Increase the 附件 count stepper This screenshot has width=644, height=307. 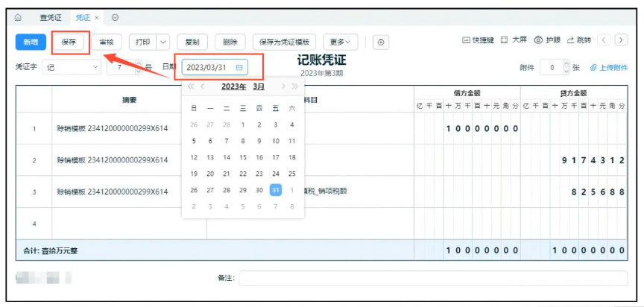(566, 64)
